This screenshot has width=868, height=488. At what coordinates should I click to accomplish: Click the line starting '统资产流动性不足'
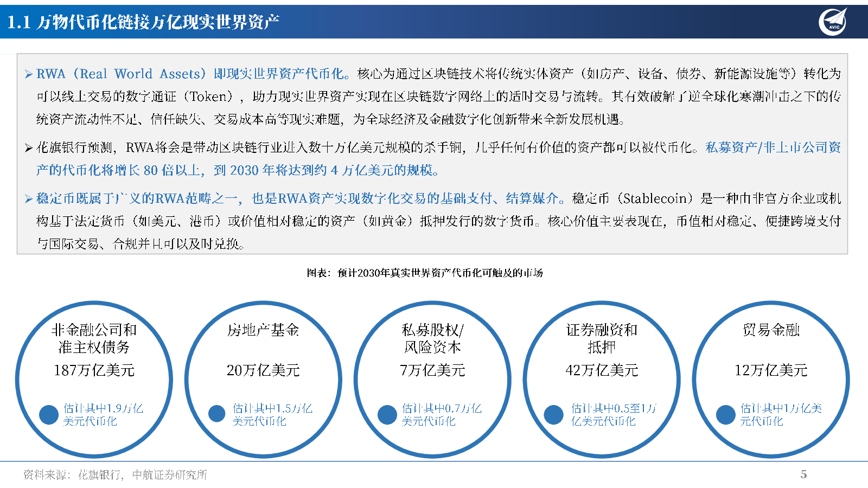330,119
